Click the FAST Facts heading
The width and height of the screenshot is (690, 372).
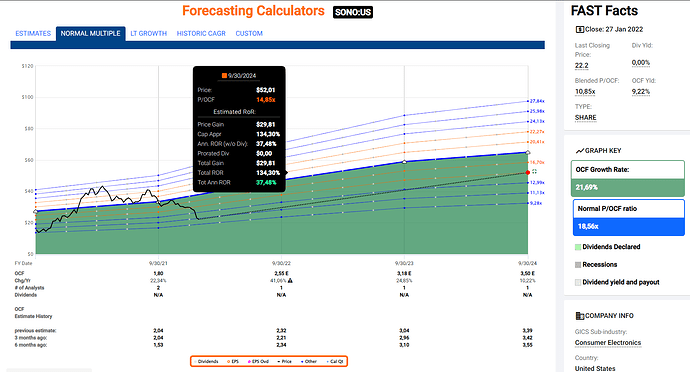[x=604, y=11]
